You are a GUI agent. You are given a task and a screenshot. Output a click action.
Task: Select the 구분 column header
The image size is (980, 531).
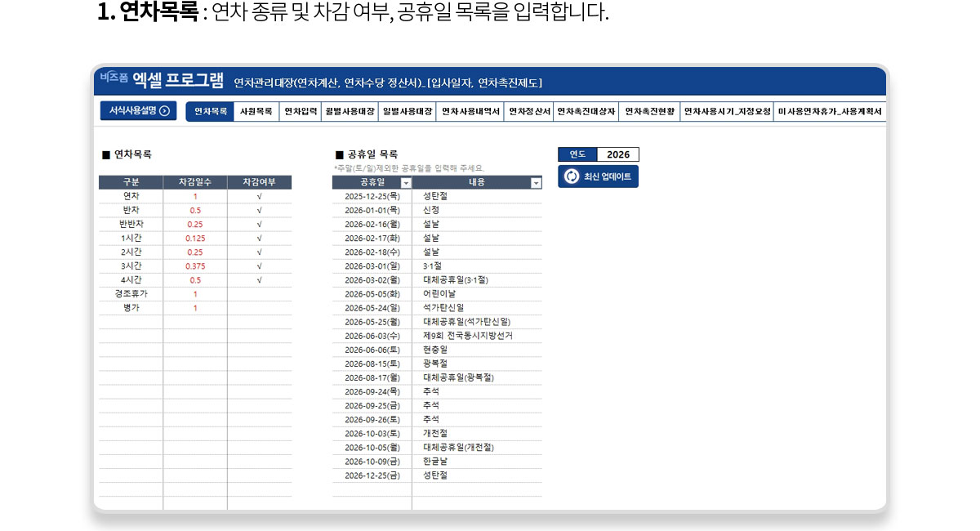(x=131, y=183)
